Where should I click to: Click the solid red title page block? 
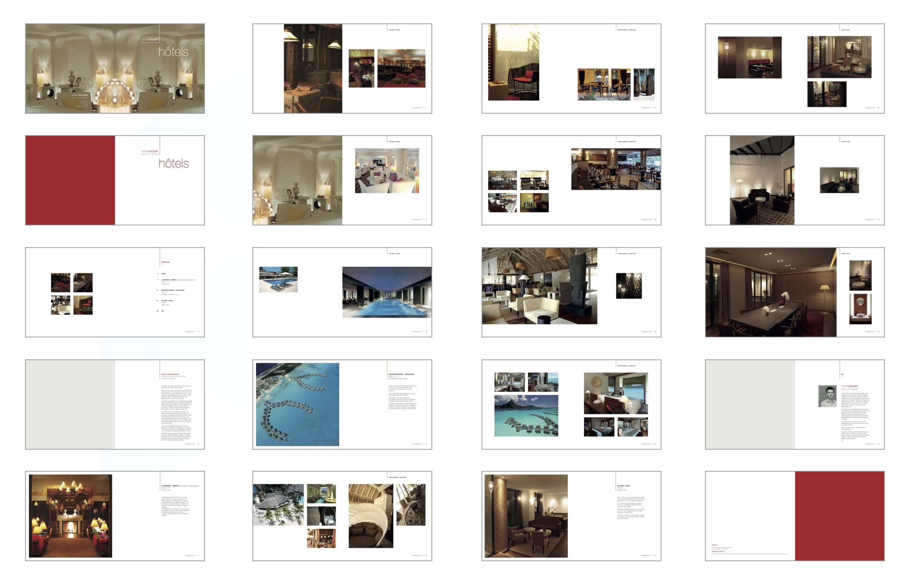point(70,180)
